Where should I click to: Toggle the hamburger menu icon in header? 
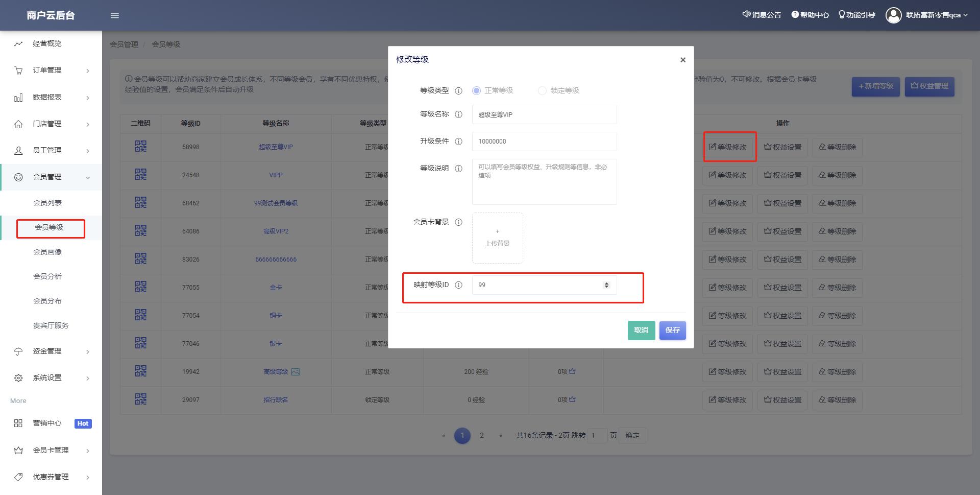[115, 15]
